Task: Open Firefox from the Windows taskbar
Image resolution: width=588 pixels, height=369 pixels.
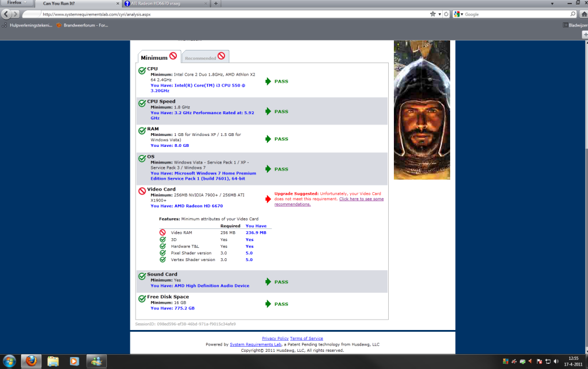Action: (x=32, y=361)
